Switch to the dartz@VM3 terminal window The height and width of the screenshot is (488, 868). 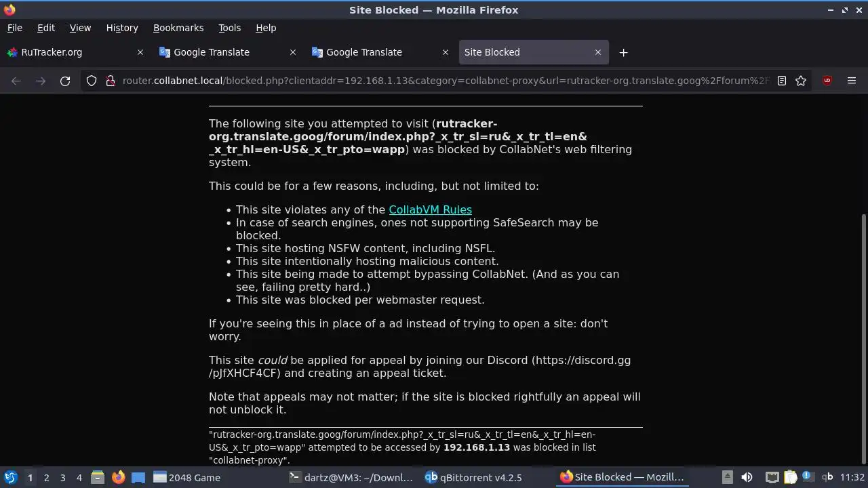click(x=351, y=477)
